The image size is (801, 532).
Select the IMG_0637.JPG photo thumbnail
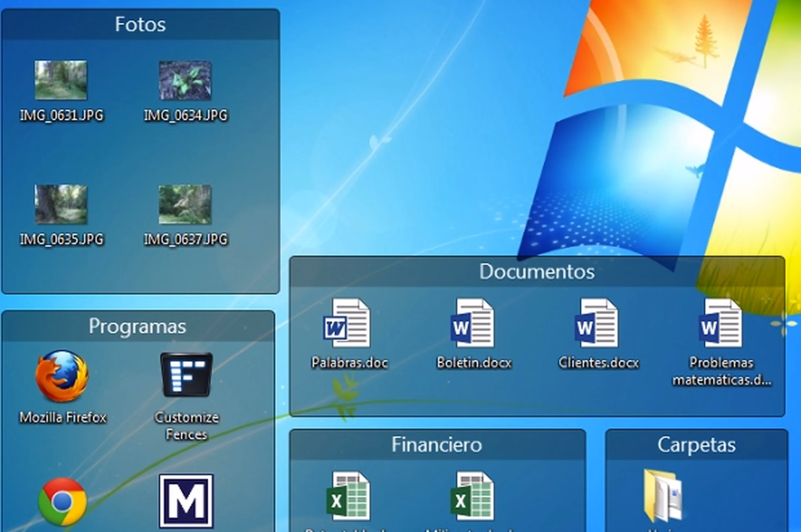tap(185, 204)
